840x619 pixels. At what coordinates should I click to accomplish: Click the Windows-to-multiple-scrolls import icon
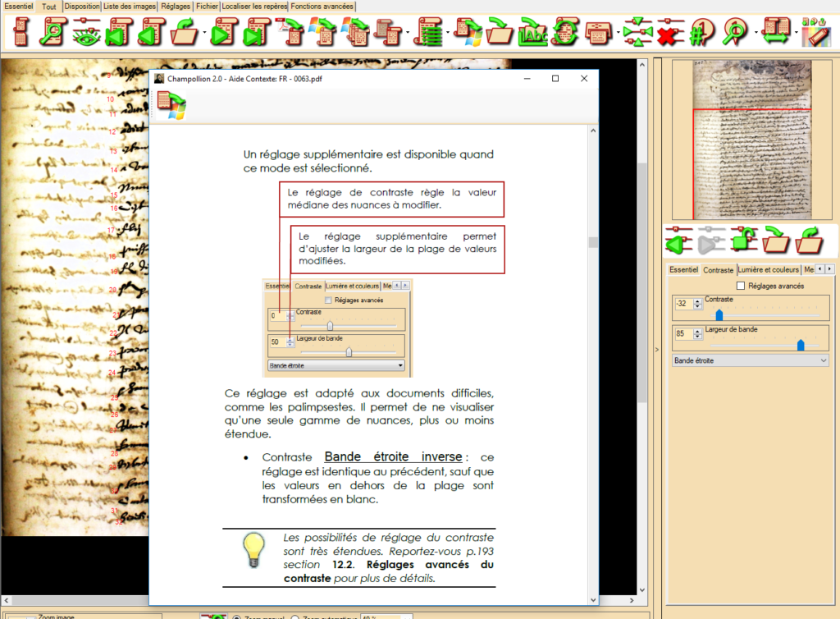point(356,32)
